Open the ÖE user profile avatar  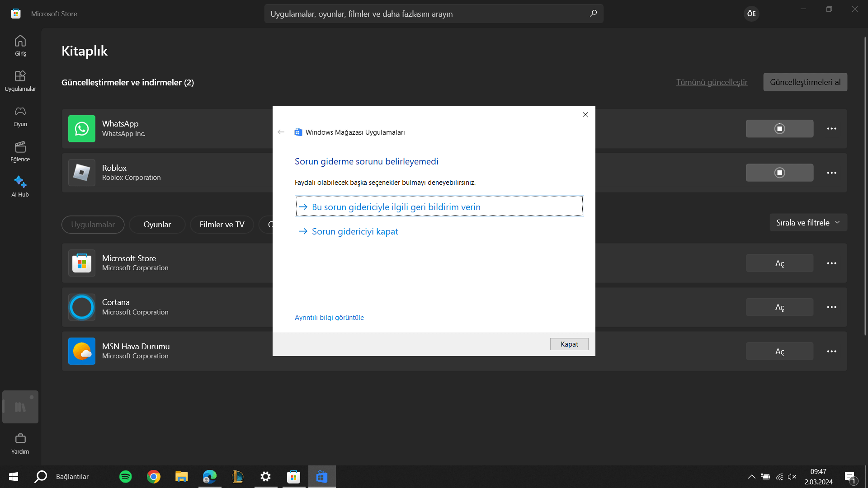751,14
